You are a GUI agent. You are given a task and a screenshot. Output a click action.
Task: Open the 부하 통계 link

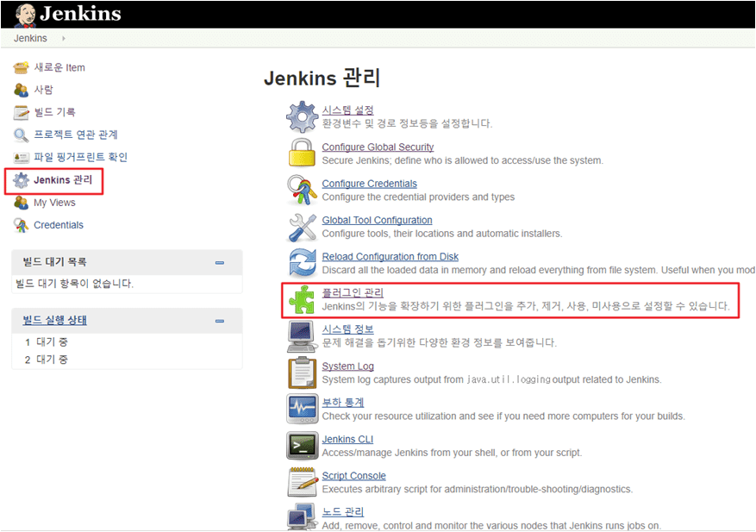pos(343,403)
